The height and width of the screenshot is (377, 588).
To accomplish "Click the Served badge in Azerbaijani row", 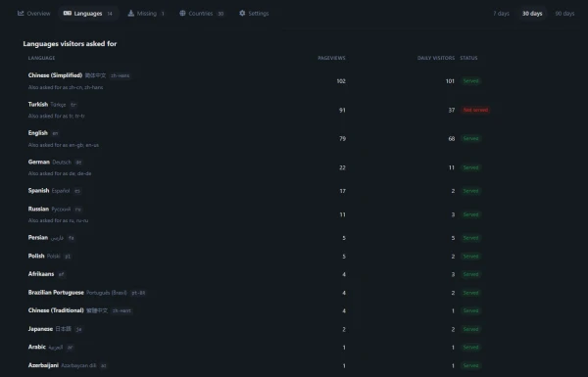I will 470,365.
